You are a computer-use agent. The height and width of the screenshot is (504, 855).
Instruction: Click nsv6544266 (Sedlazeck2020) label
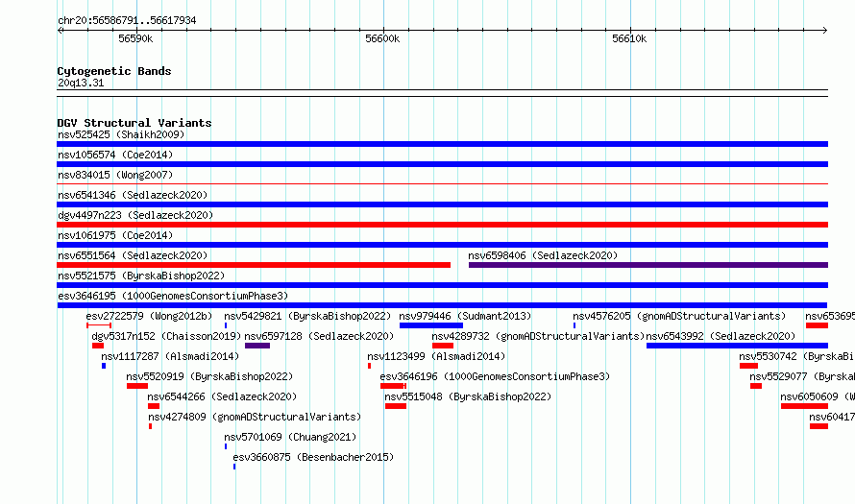pos(222,396)
